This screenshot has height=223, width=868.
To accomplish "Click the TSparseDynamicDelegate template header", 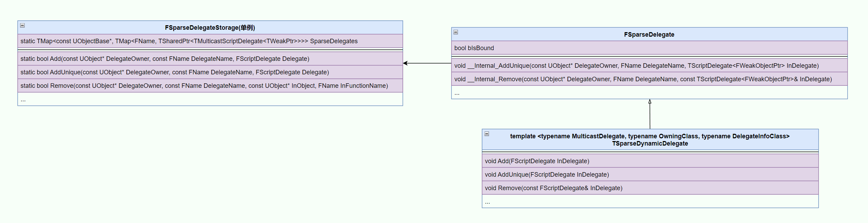I will click(x=650, y=140).
